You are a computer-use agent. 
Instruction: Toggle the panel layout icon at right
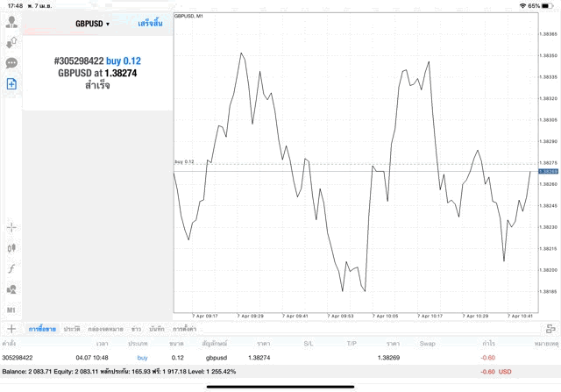pos(550,329)
